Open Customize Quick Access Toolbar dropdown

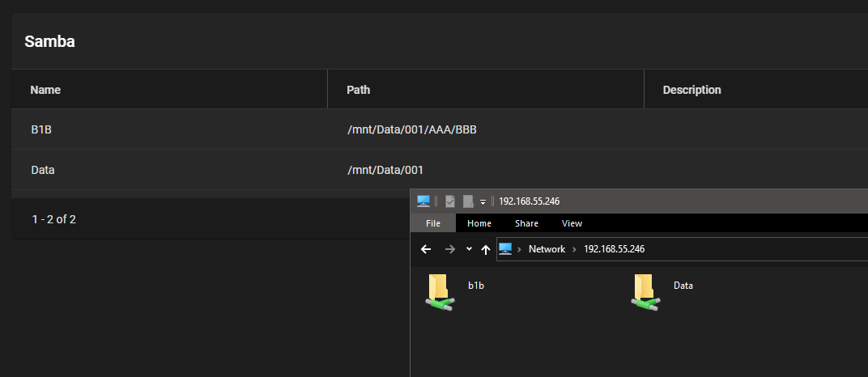483,201
